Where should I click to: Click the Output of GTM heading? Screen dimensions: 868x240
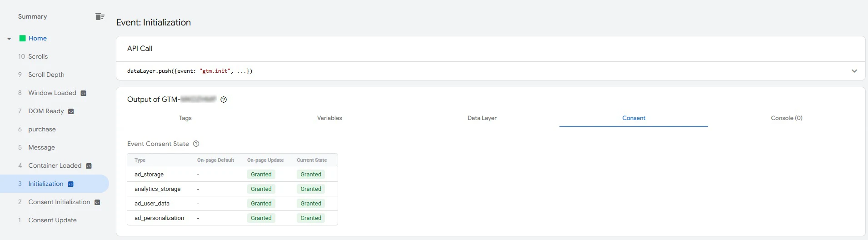click(x=171, y=100)
